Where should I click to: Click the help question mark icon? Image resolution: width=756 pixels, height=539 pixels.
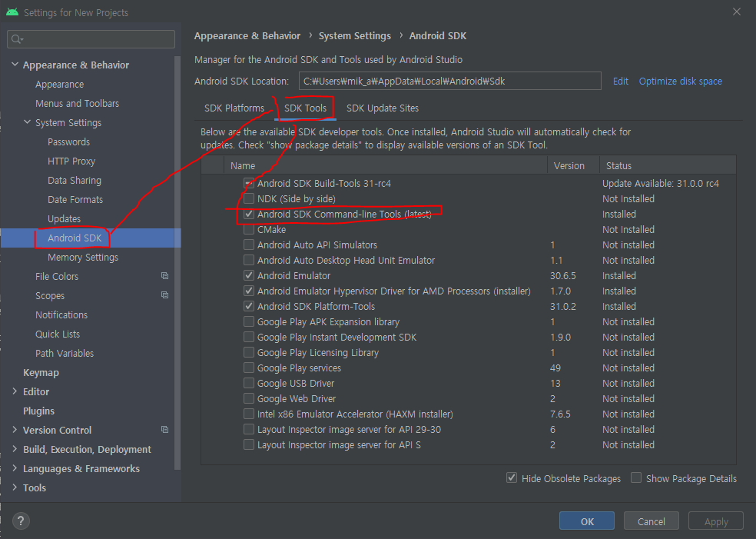(21, 521)
